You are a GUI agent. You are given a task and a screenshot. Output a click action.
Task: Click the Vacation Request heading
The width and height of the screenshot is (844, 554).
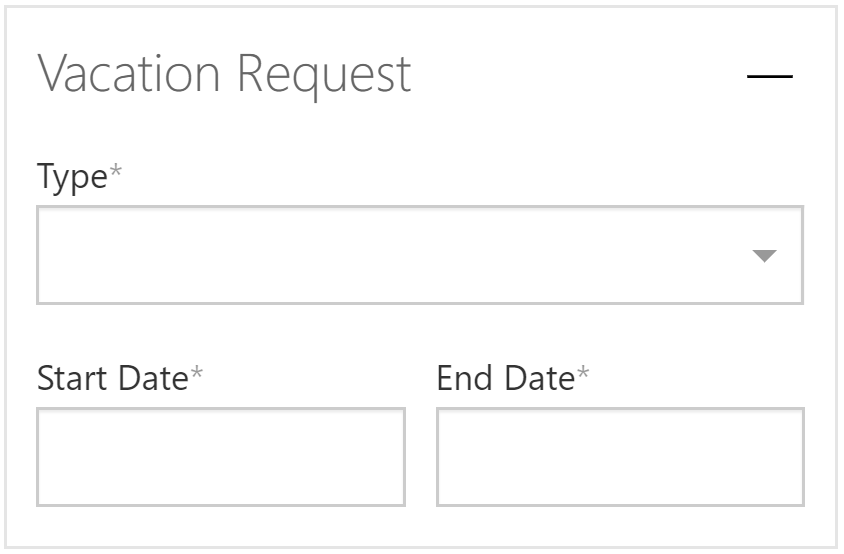point(224,74)
